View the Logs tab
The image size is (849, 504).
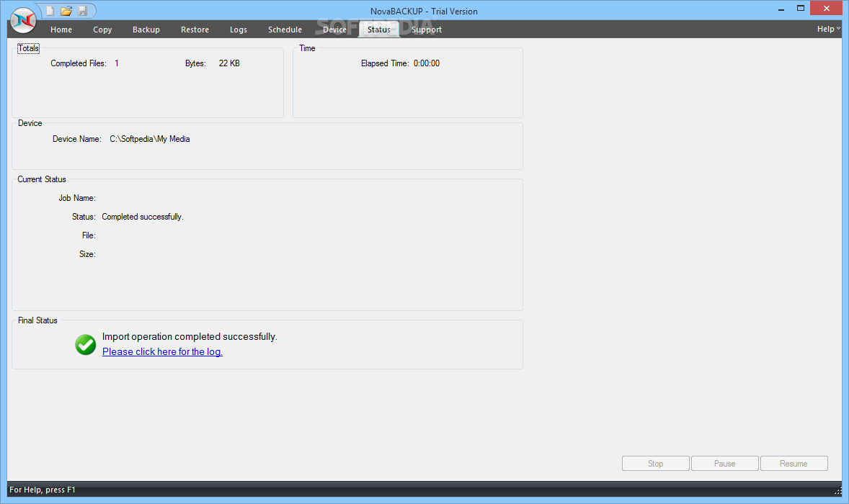pyautogui.click(x=239, y=30)
